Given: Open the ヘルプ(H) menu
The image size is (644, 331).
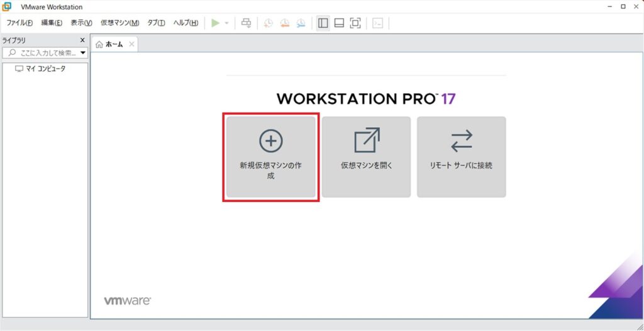Looking at the screenshot, I should pos(186,23).
